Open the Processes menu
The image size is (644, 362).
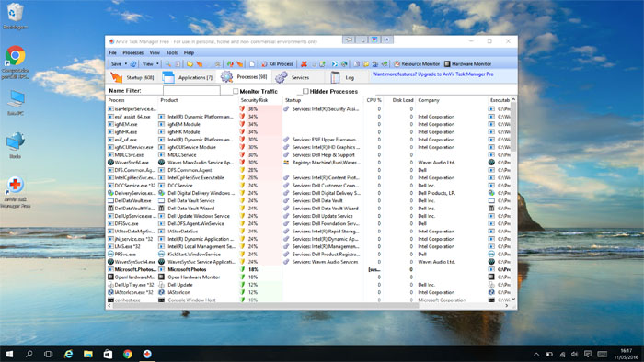click(133, 53)
